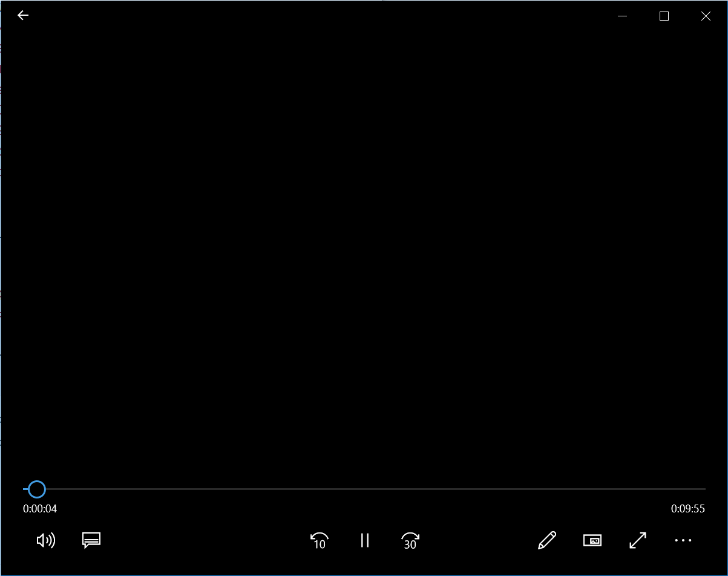This screenshot has width=728, height=576.
Task: Open the more options ellipsis menu
Action: pyautogui.click(x=683, y=540)
